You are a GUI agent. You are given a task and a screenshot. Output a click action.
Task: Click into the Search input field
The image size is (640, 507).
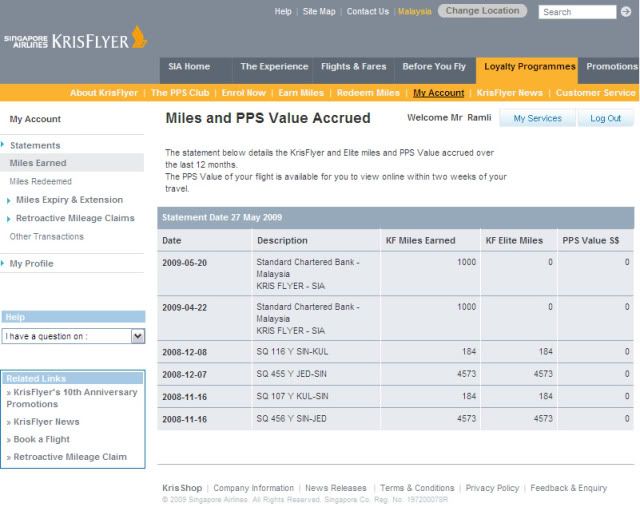click(577, 12)
